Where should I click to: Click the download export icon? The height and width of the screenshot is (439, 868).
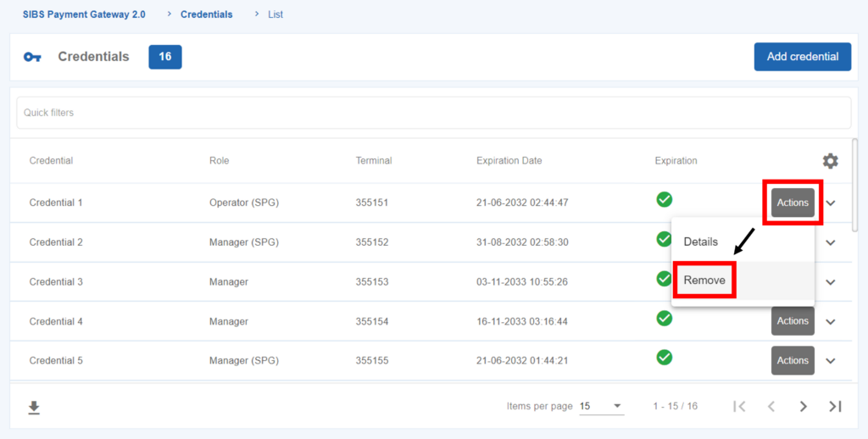34,408
